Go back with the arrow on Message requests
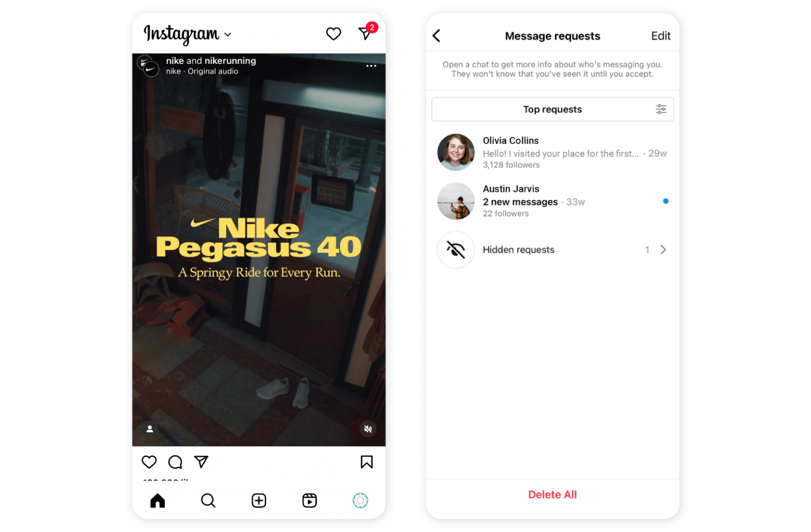The width and height of the screenshot is (811, 532). tap(436, 35)
